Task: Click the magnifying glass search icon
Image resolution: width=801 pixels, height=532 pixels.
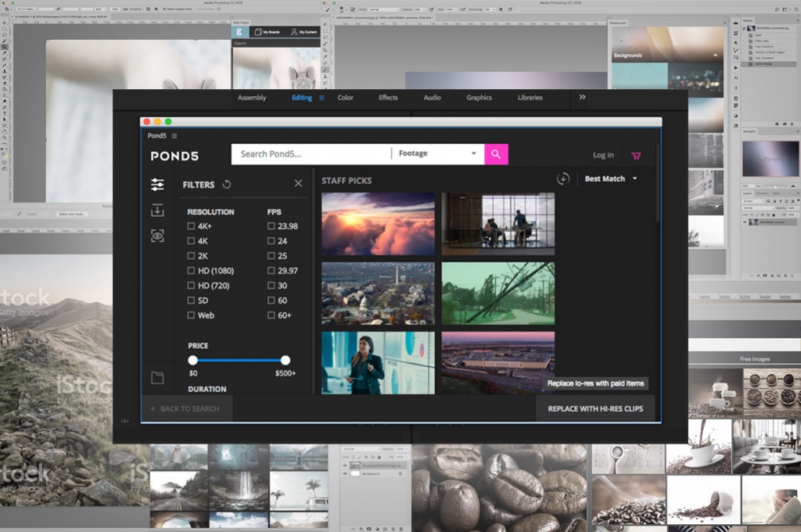Action: [495, 153]
